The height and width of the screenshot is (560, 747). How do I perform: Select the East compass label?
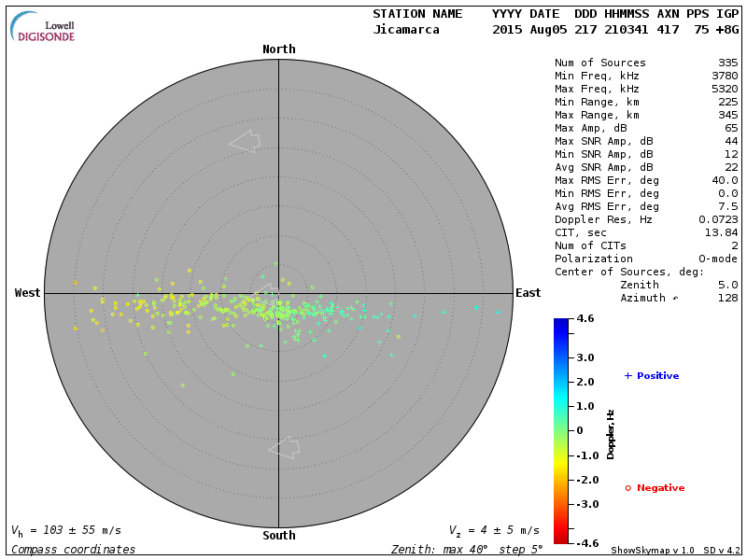528,293
